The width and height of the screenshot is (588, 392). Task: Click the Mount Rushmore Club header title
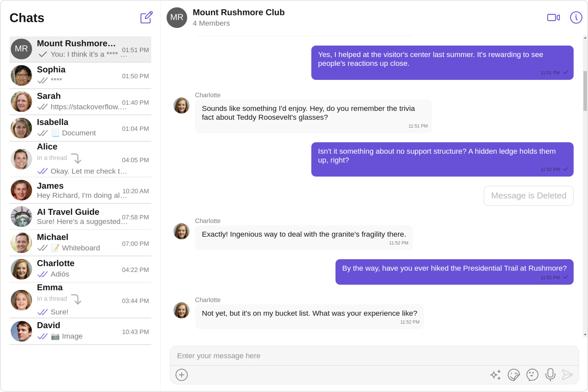(x=238, y=12)
